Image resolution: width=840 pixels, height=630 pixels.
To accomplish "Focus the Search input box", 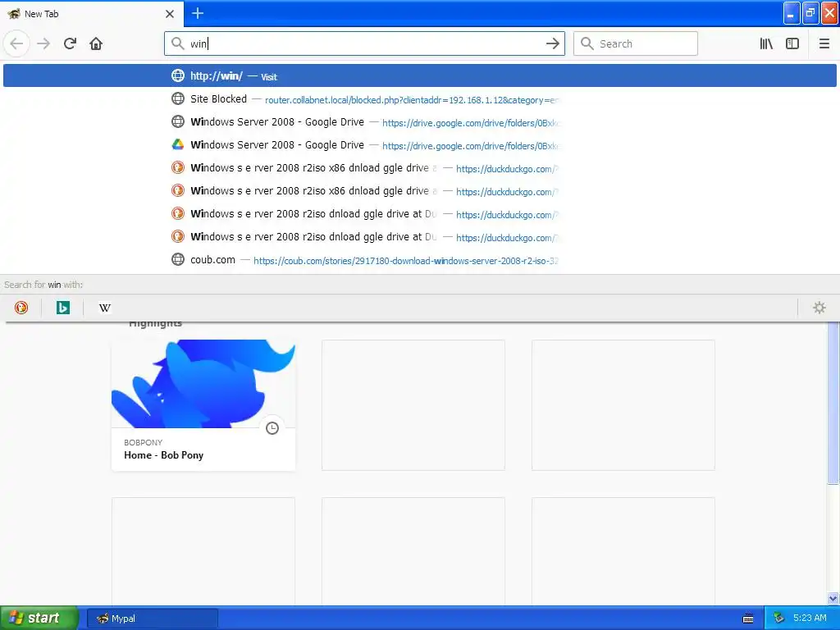I will (636, 43).
